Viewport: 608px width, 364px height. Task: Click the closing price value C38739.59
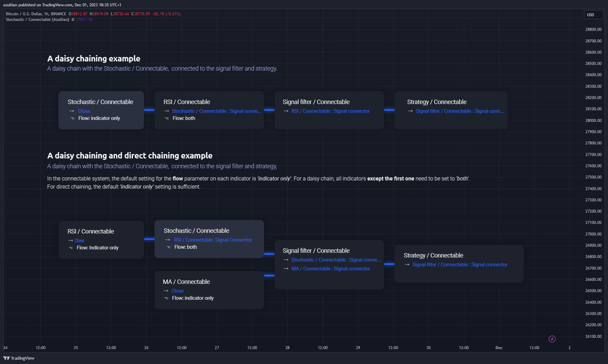pyautogui.click(x=140, y=14)
